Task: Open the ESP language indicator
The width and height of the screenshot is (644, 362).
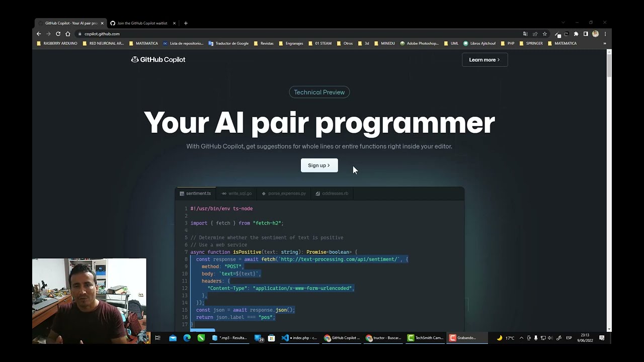Action: click(569, 338)
